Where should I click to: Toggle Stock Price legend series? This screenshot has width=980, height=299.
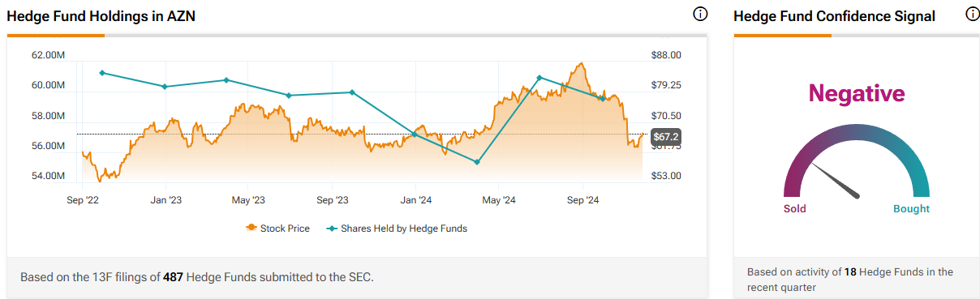click(x=277, y=229)
